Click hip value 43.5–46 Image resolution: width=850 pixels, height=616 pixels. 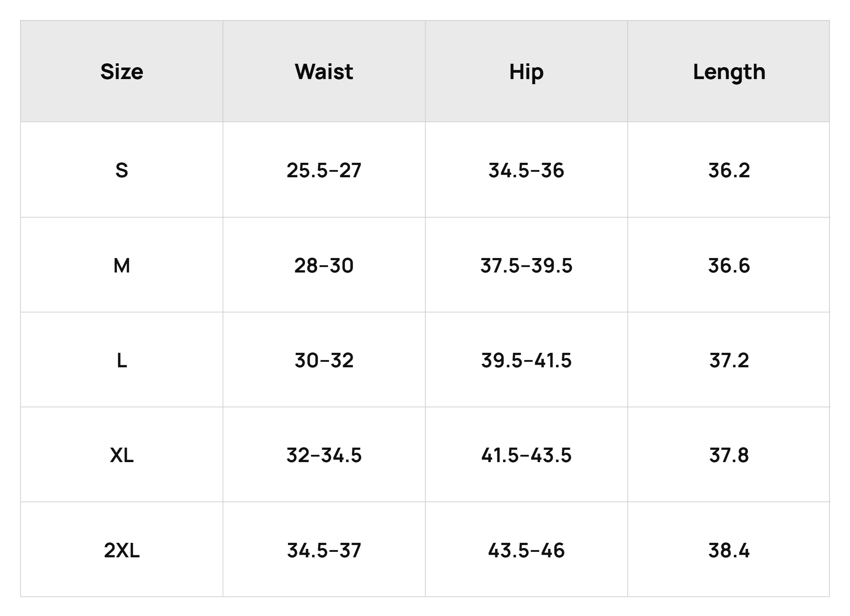pos(526,551)
